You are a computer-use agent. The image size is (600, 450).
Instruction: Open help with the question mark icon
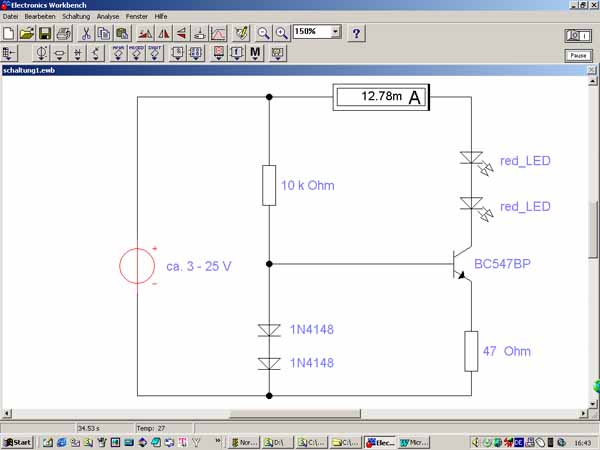(356, 33)
